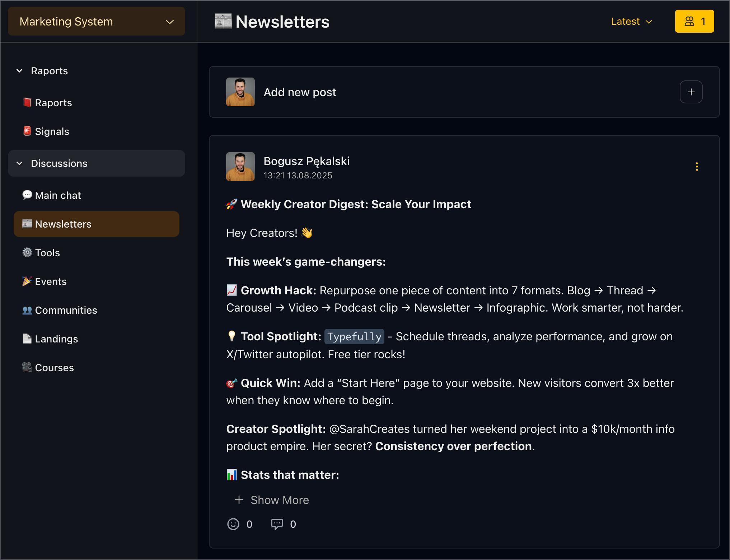Select the Communities channel
Viewport: 730px width, 560px height.
(66, 310)
